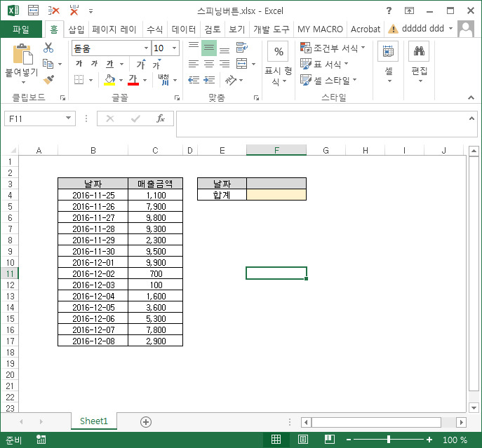
Task: Expand the formula bar chevron
Action: click(471, 118)
